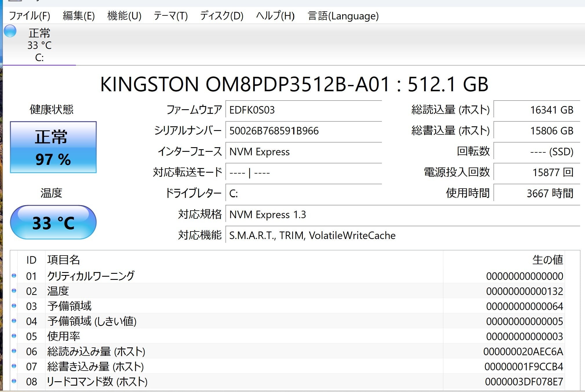Click status dot for row 05
Viewport: 585px width, 392px height.
coord(14,336)
